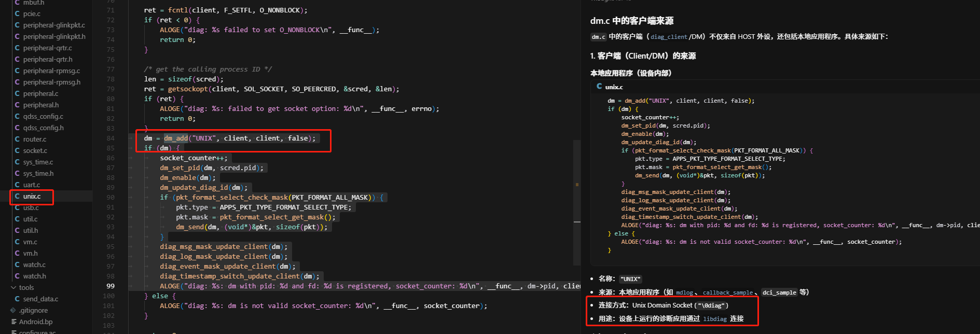Open peripheral-glinkpkt.c file
Screen dimensions: 980x334
54,25
